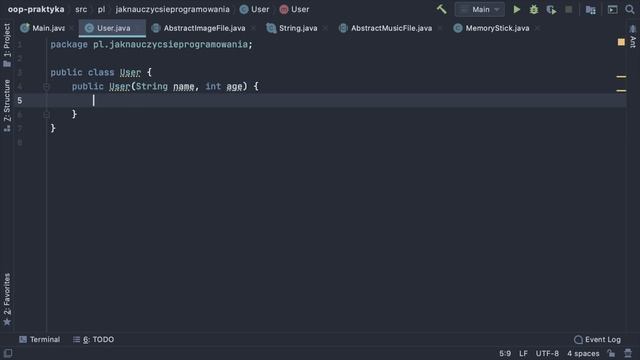Open the Main run configuration dropdown
The image size is (640, 360).
[x=480, y=9]
